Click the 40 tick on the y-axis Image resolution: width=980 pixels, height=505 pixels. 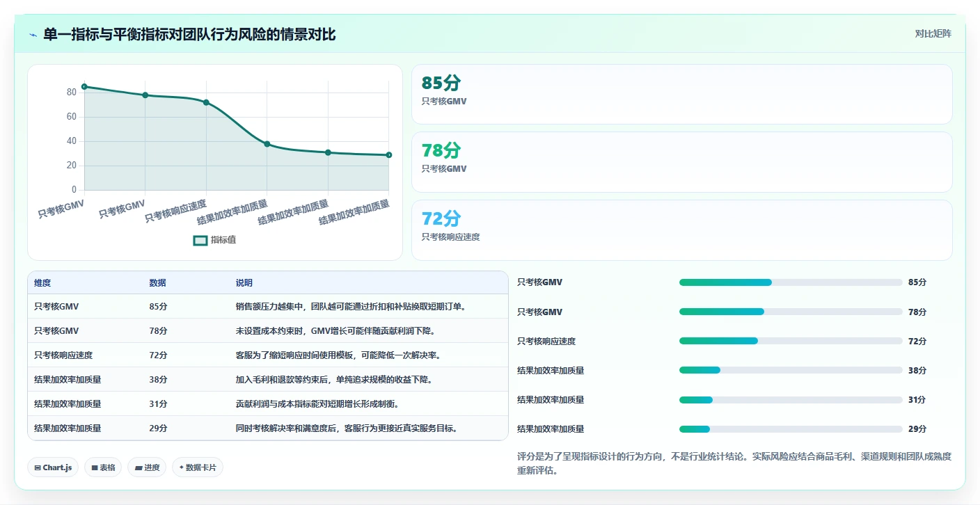click(72, 141)
